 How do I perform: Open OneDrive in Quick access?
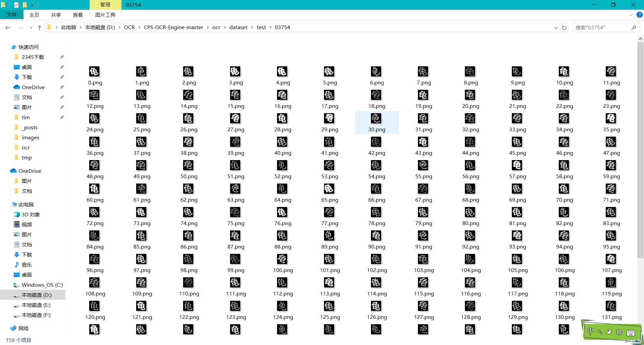pyautogui.click(x=33, y=87)
